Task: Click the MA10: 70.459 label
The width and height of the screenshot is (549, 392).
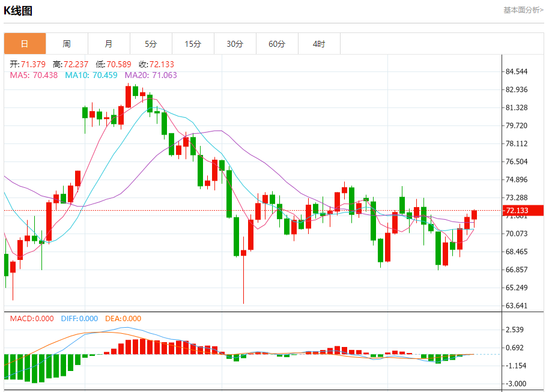Action: pyautogui.click(x=91, y=75)
